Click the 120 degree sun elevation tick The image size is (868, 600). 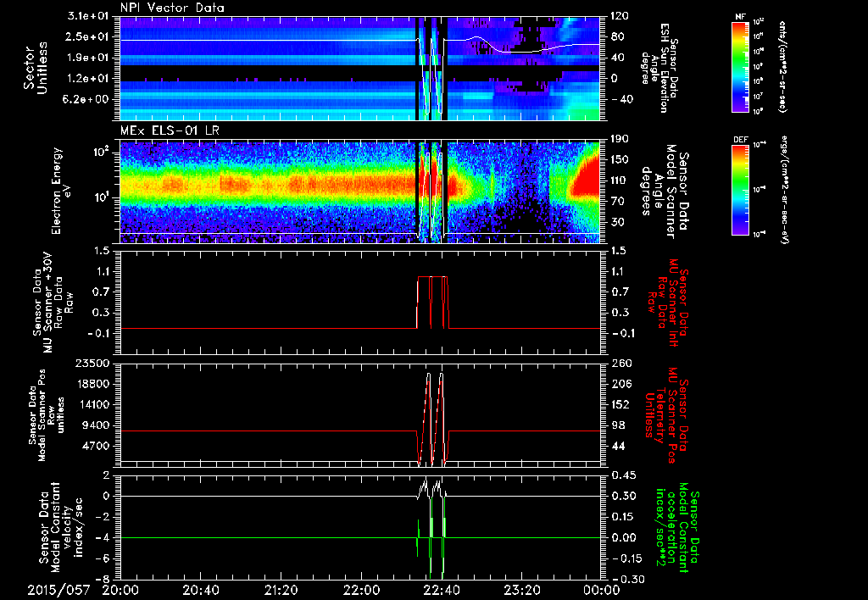point(620,16)
